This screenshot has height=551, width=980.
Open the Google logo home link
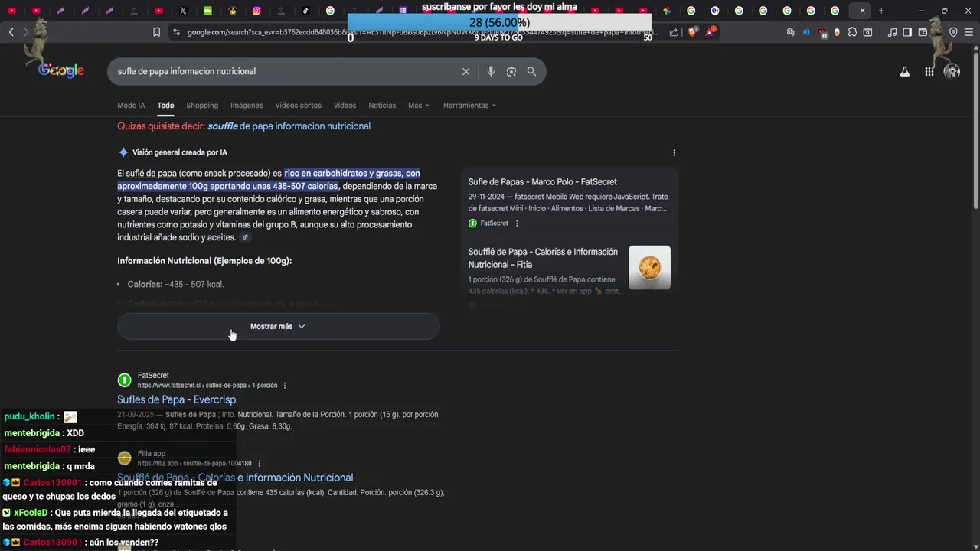pos(61,70)
